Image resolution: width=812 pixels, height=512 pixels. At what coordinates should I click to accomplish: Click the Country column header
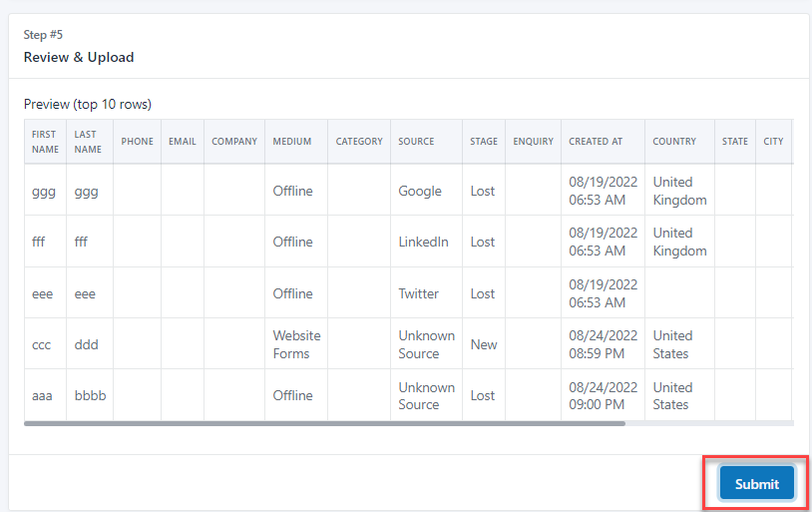[x=674, y=142]
